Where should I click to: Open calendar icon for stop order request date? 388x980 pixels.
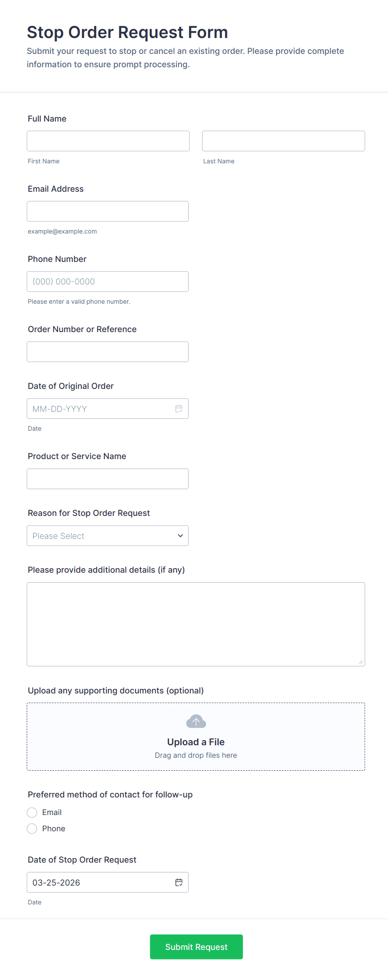coord(179,882)
